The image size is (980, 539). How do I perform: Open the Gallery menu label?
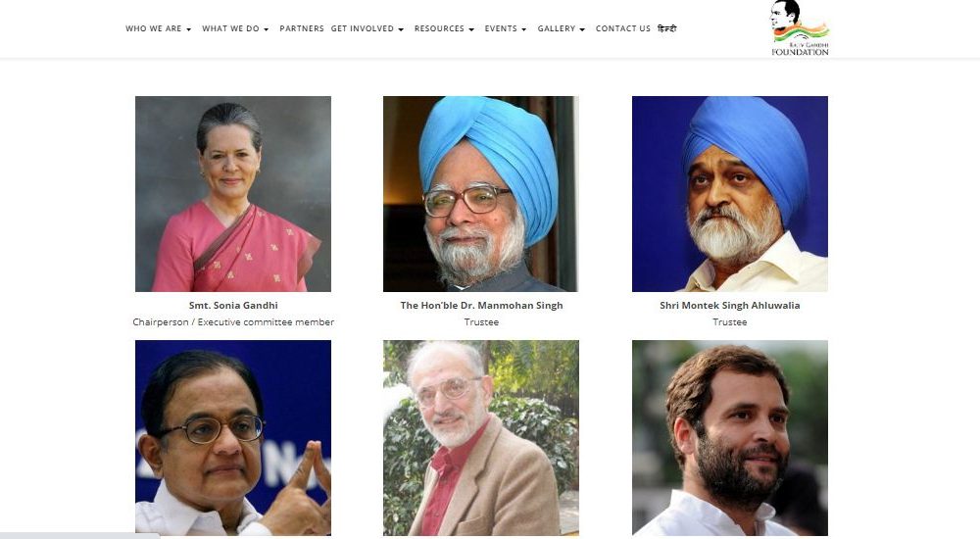click(x=557, y=28)
